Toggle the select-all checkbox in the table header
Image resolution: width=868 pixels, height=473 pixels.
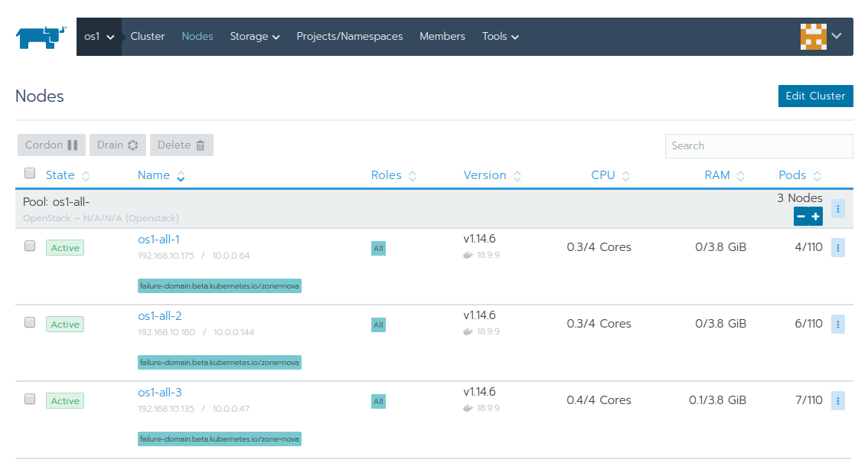tap(30, 173)
